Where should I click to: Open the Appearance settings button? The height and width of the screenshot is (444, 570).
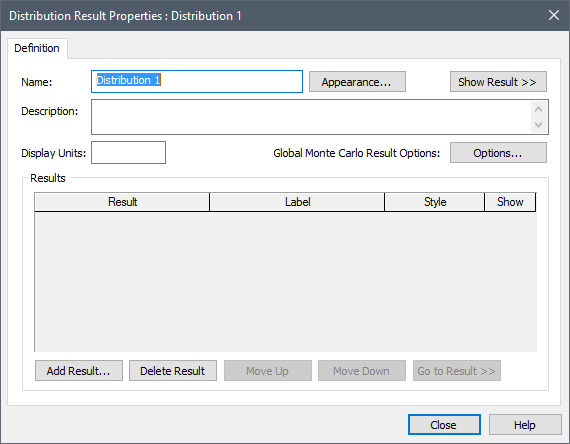click(x=357, y=82)
